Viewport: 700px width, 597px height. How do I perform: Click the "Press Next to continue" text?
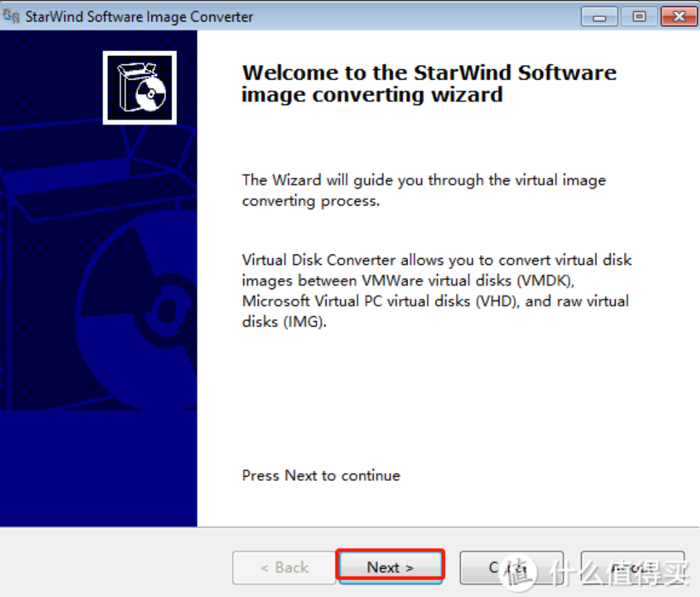[321, 475]
